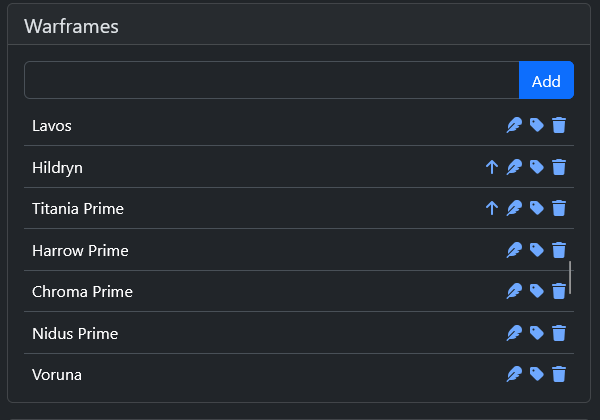Click the tag icon for Lavos

(x=537, y=125)
